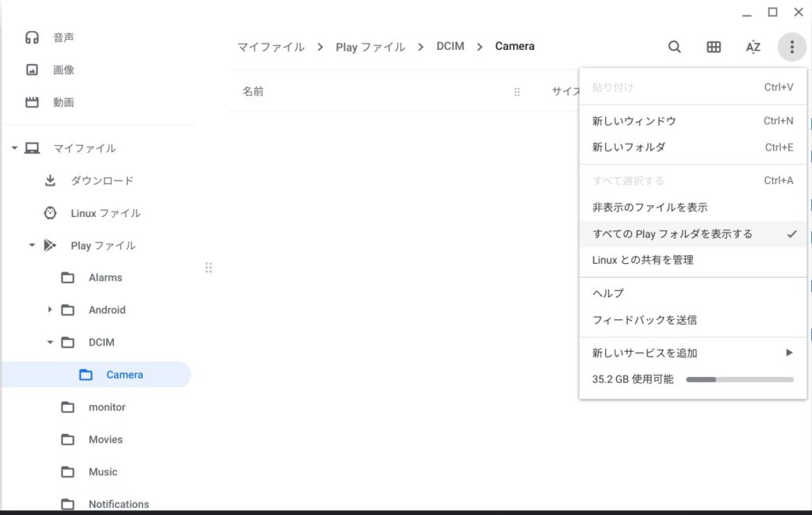This screenshot has width=812, height=515.
Task: Close the three-dot more menu button
Action: [x=792, y=47]
